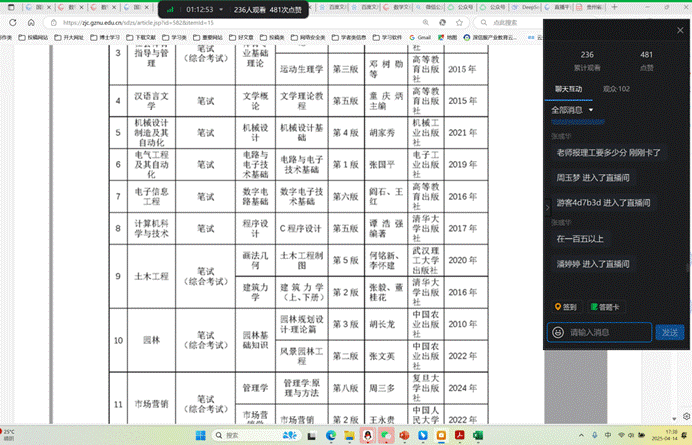Image resolution: width=692 pixels, height=445 pixels.
Task: Click the 点此搜索 search box
Action: tap(508, 23)
